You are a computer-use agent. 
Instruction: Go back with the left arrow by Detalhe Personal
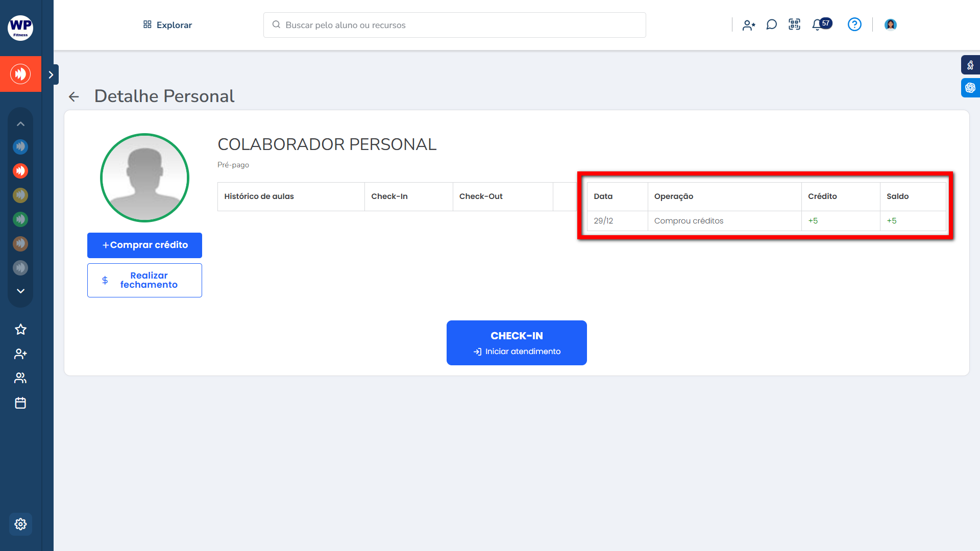point(74,96)
